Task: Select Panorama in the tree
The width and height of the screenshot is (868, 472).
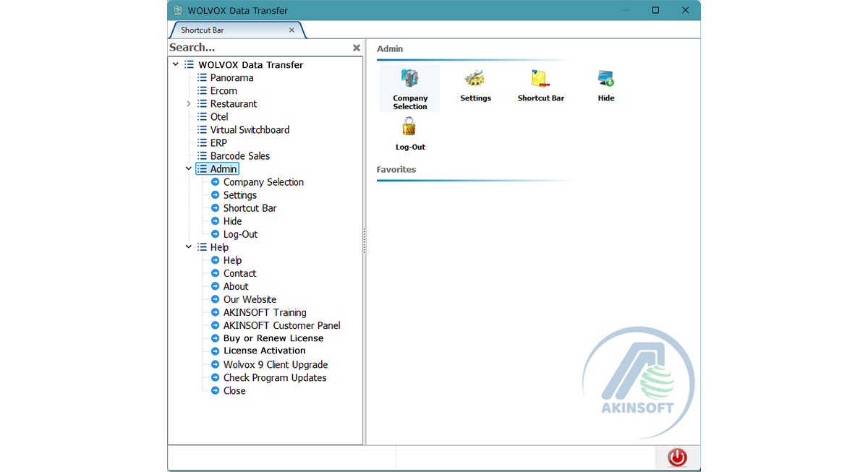Action: 231,78
